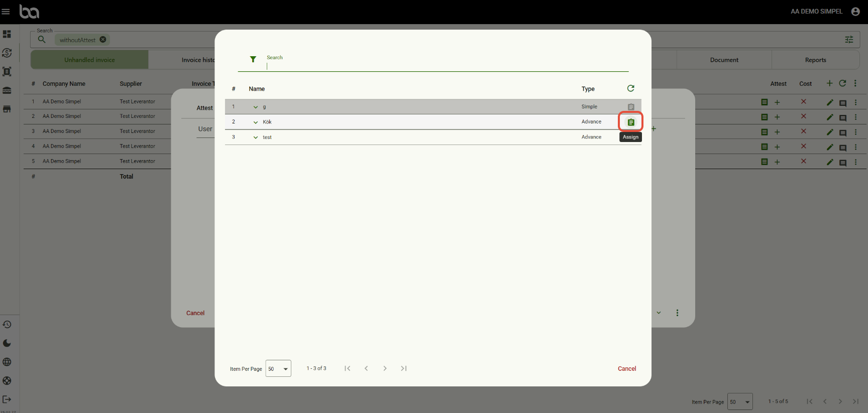Go to next page of invoice table
868x413 pixels.
tap(840, 401)
